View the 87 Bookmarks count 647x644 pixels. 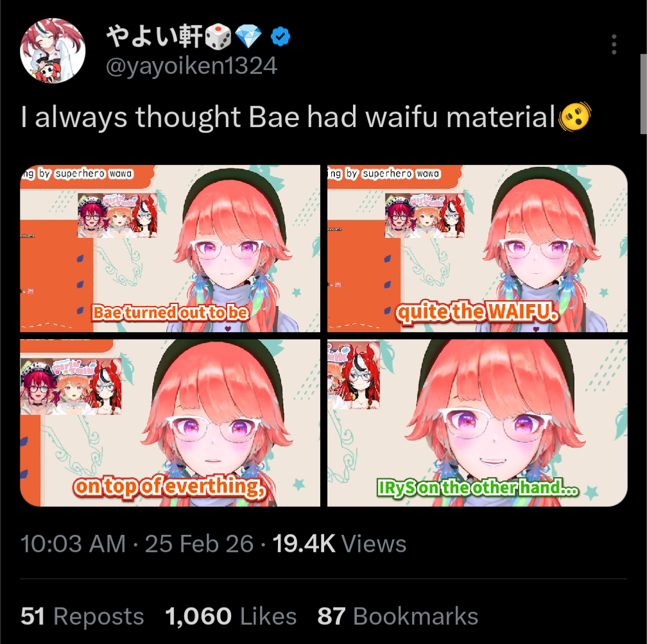[398, 616]
